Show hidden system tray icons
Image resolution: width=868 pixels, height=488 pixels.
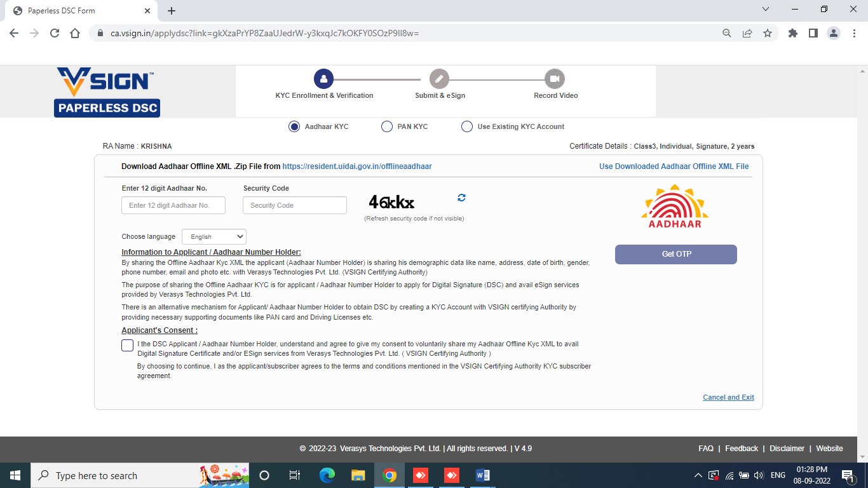tap(698, 475)
